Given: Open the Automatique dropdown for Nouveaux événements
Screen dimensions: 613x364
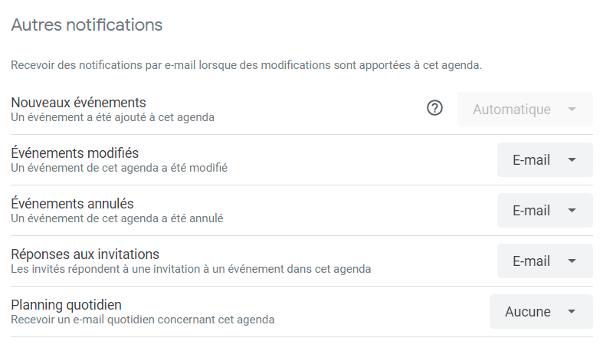Looking at the screenshot, I should (x=525, y=109).
